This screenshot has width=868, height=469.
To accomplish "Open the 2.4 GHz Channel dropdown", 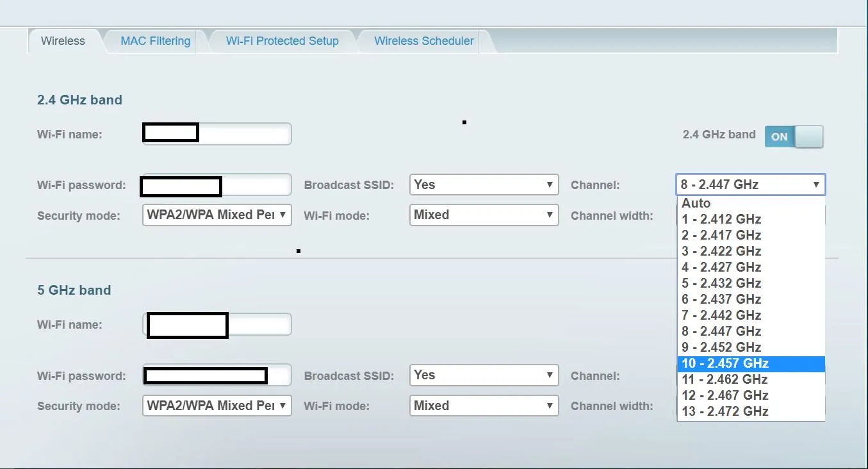I will (751, 185).
